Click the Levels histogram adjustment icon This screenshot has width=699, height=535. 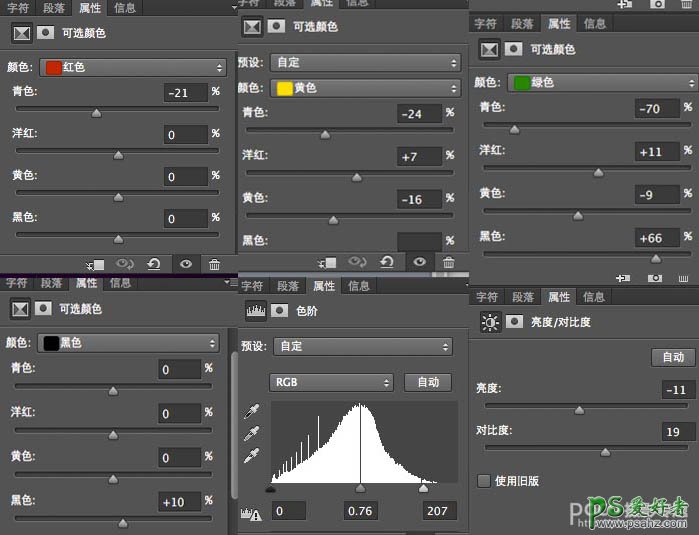254,311
